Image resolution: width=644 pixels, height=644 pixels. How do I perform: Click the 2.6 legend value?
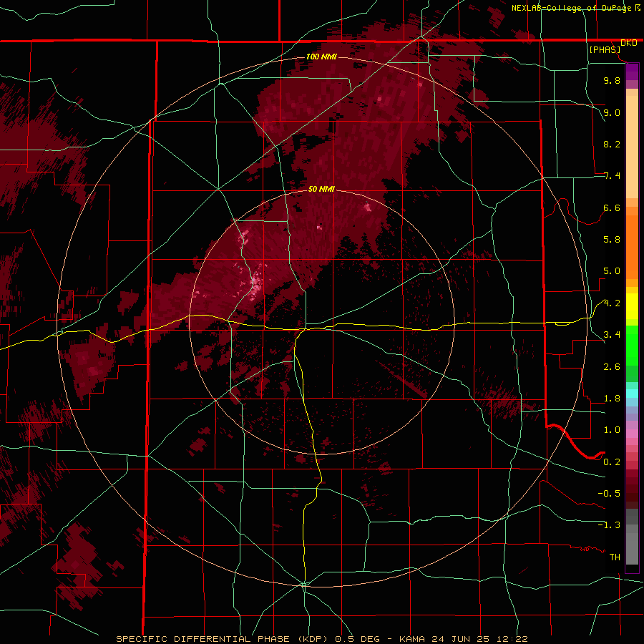(612, 367)
